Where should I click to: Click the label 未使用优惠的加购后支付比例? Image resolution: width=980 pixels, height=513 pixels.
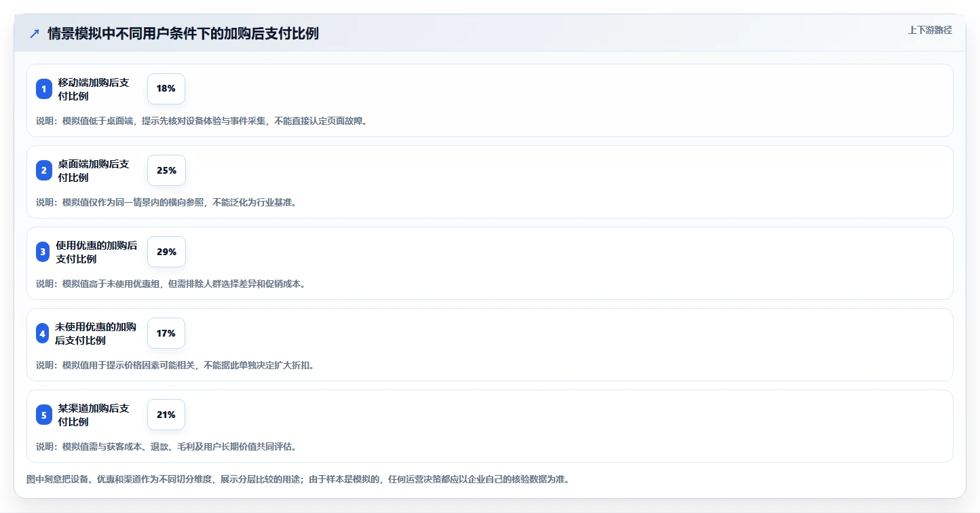coord(96,333)
